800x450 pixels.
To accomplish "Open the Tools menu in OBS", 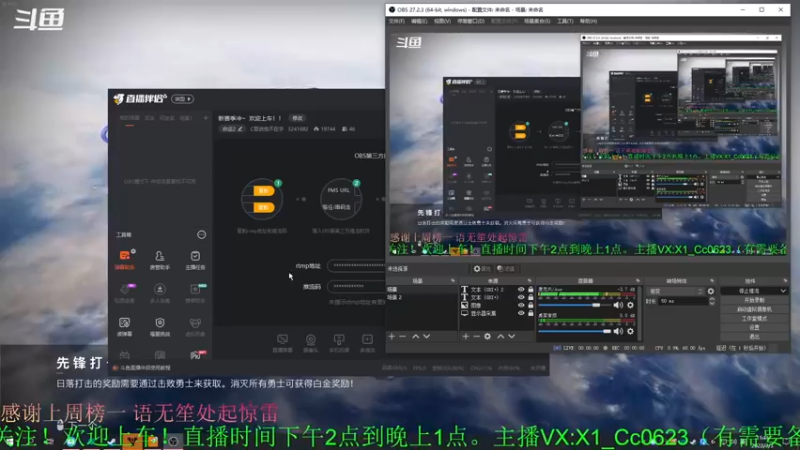I will tap(565, 21).
